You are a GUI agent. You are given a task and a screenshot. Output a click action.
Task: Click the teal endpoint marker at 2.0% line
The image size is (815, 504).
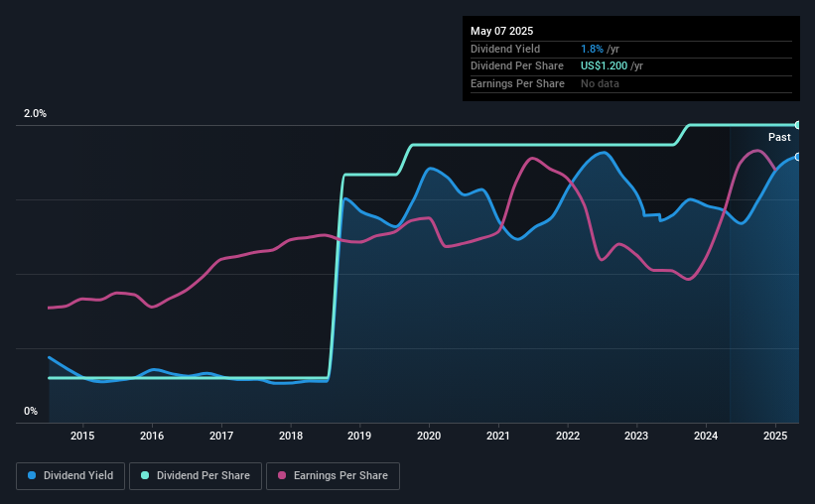click(798, 125)
